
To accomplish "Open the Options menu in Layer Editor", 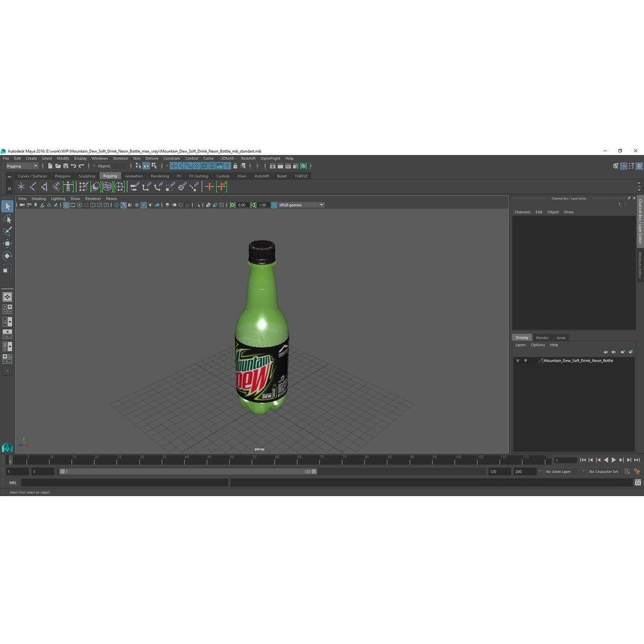I will (x=538, y=345).
